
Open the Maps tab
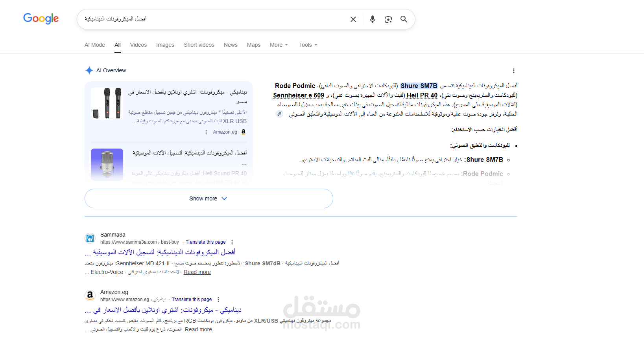tap(254, 45)
